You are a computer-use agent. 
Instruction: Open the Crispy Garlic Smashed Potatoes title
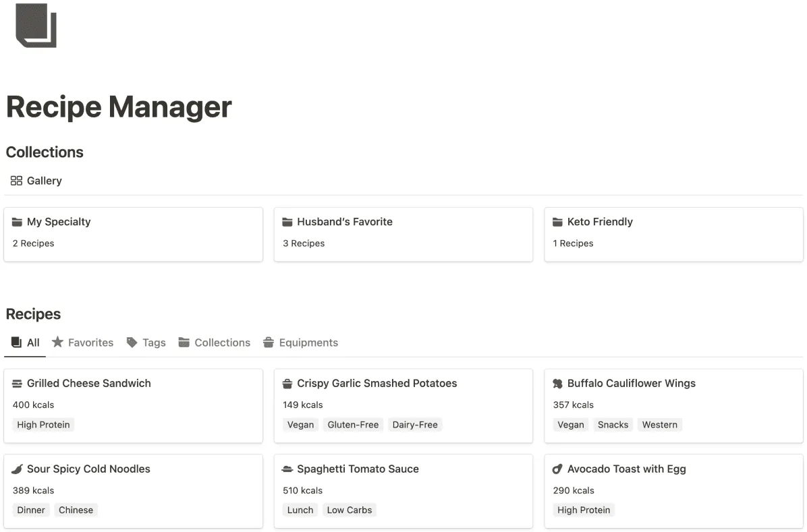coord(377,383)
